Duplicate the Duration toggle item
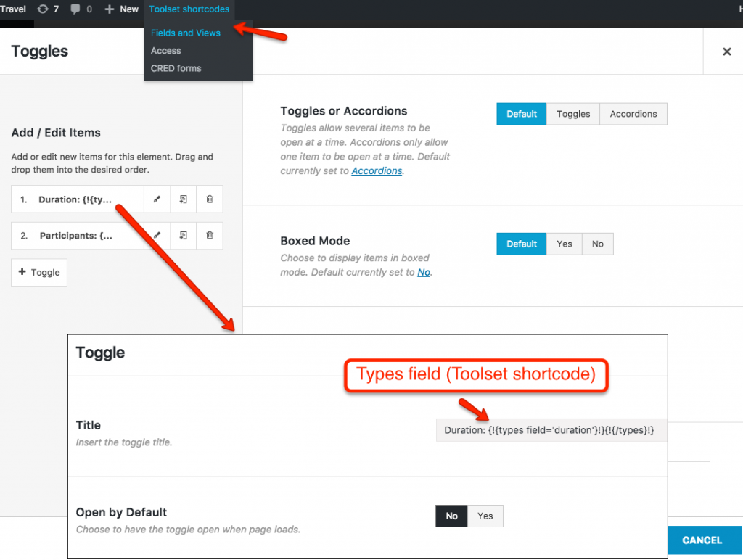This screenshot has width=743, height=560. click(x=183, y=199)
